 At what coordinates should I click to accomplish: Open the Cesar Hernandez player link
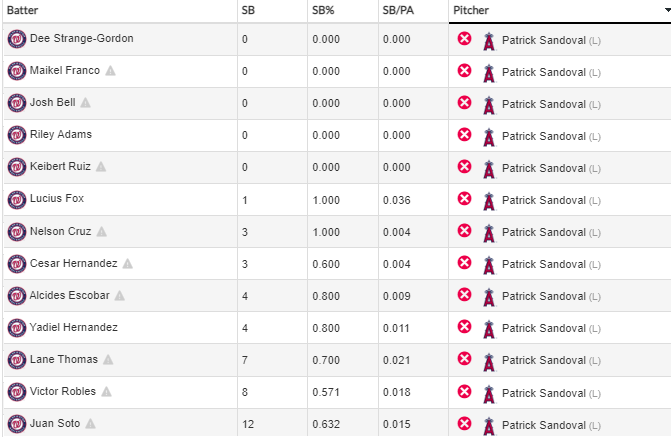(x=74, y=264)
